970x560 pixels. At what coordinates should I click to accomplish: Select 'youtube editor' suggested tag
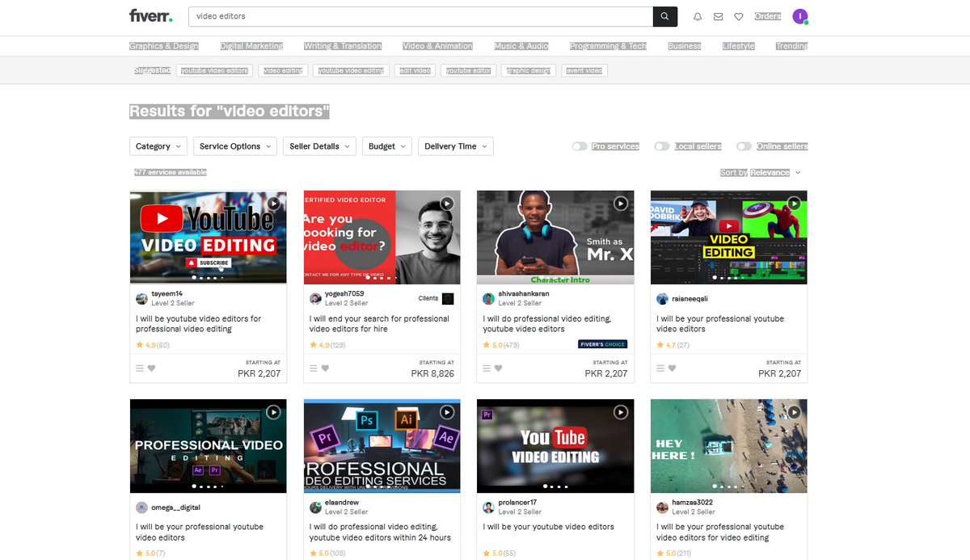pyautogui.click(x=468, y=70)
